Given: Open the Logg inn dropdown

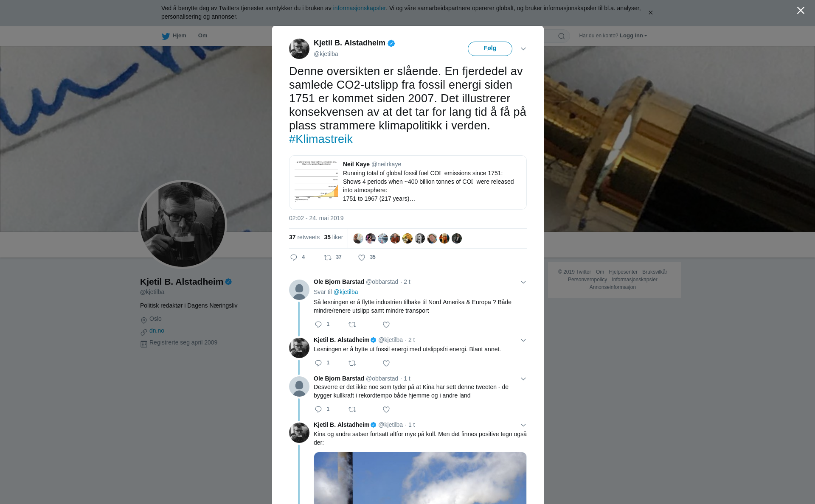Looking at the screenshot, I should [633, 36].
